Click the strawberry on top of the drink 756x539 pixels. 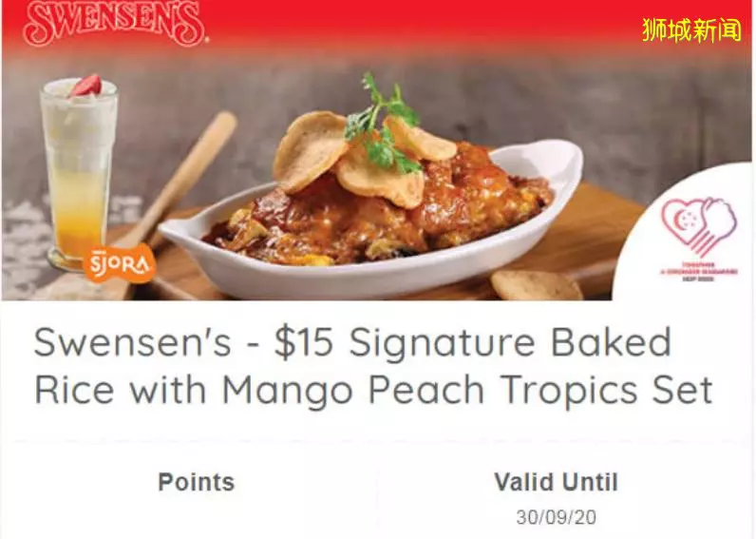tap(86, 86)
